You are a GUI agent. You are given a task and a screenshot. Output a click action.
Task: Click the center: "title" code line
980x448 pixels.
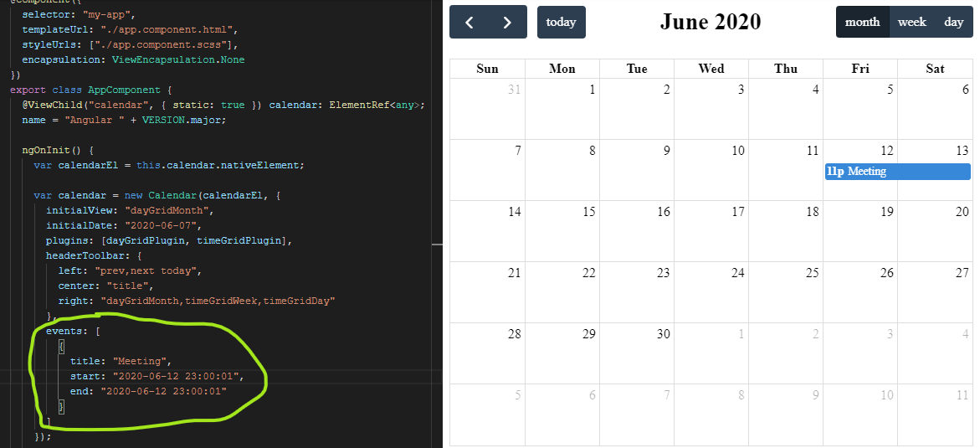tap(105, 286)
